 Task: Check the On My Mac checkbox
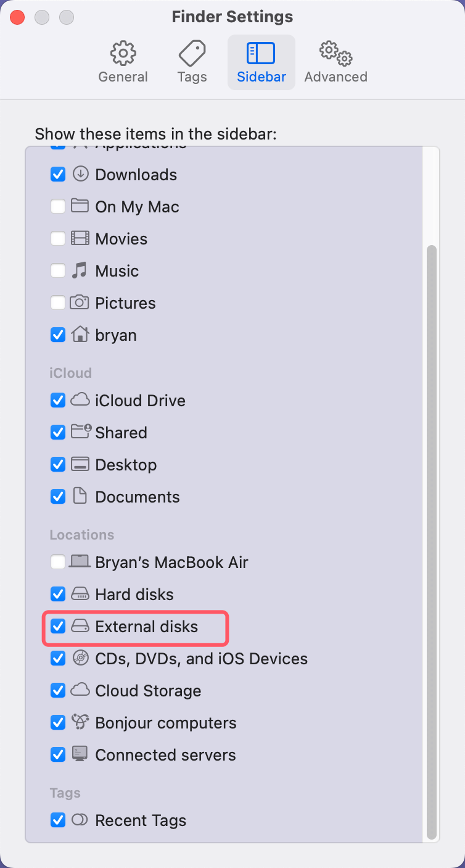pos(57,206)
